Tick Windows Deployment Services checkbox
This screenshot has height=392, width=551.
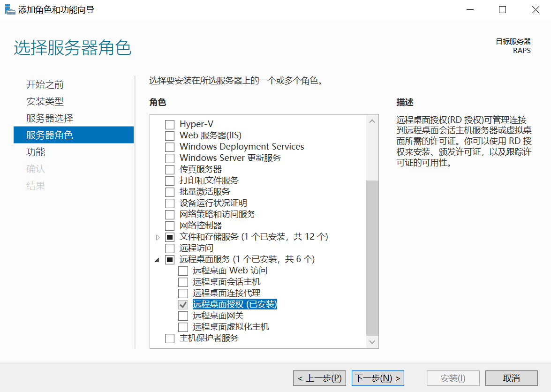pos(170,147)
